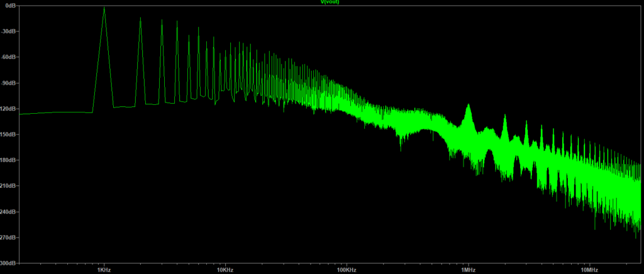This screenshot has width=644, height=274.
Task: Click the -90dB vertical axis label
Action: 8,82
